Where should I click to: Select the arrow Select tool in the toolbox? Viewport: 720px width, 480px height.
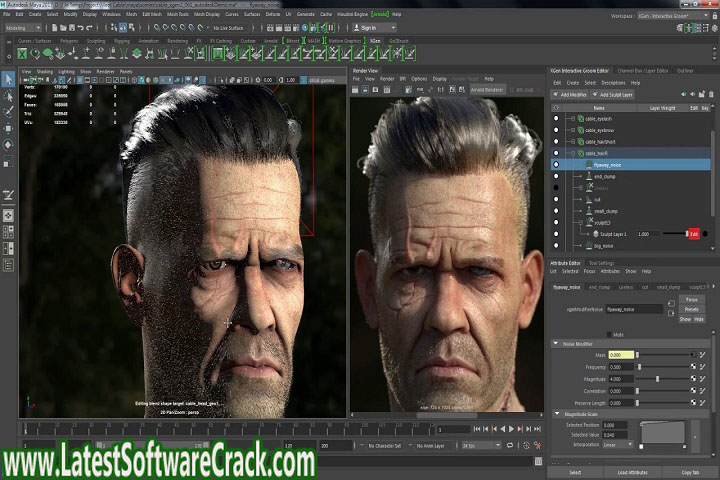pyautogui.click(x=8, y=79)
